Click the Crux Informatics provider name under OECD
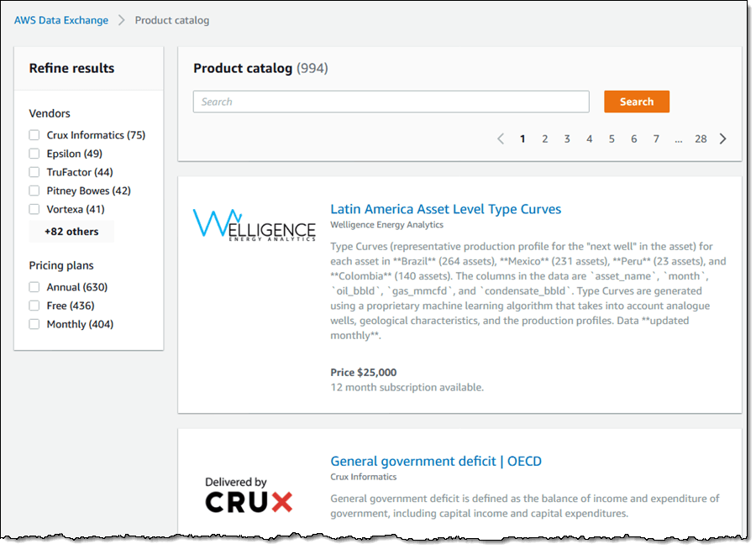 [364, 477]
